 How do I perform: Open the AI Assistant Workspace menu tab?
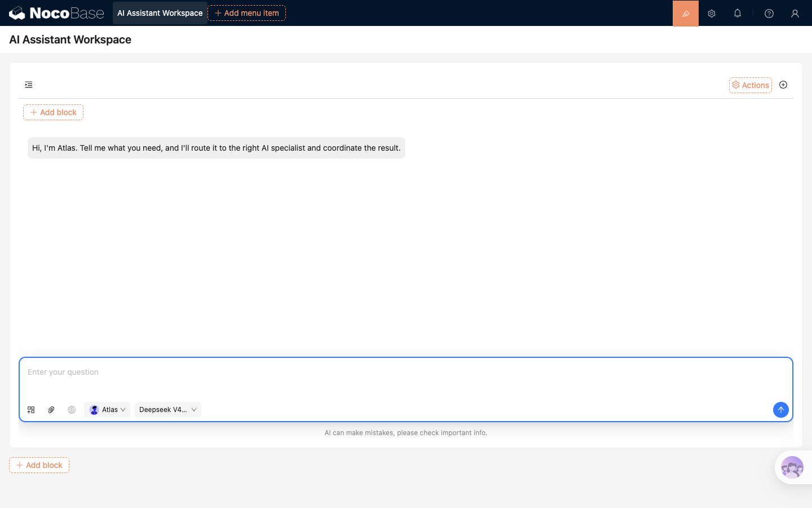coord(160,13)
